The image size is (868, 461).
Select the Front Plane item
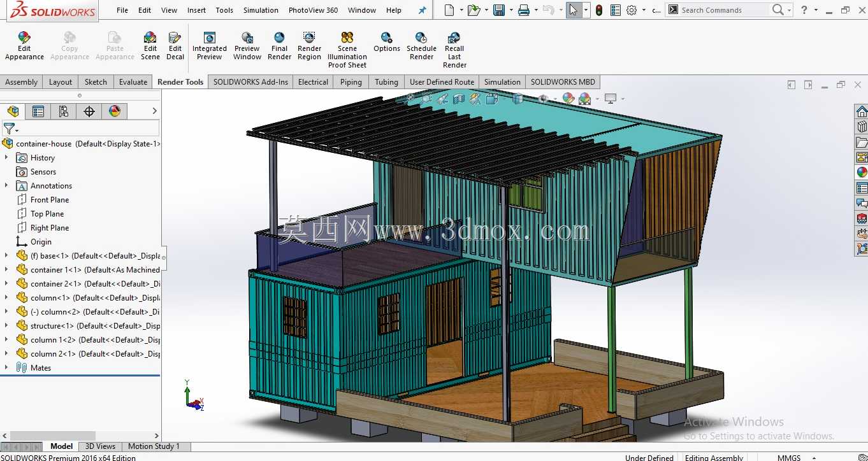click(x=50, y=199)
